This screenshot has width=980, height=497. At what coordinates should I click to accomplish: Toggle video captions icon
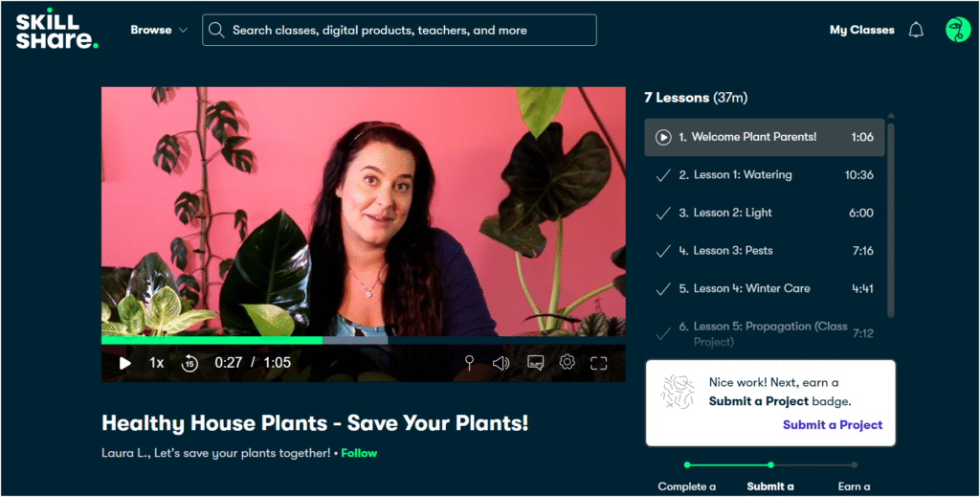pyautogui.click(x=536, y=363)
